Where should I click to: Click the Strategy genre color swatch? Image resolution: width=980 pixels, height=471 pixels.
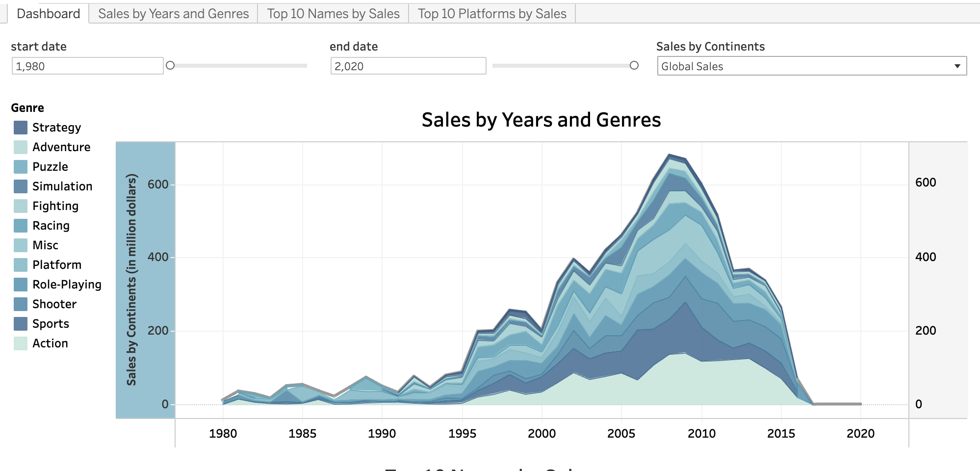tap(21, 128)
